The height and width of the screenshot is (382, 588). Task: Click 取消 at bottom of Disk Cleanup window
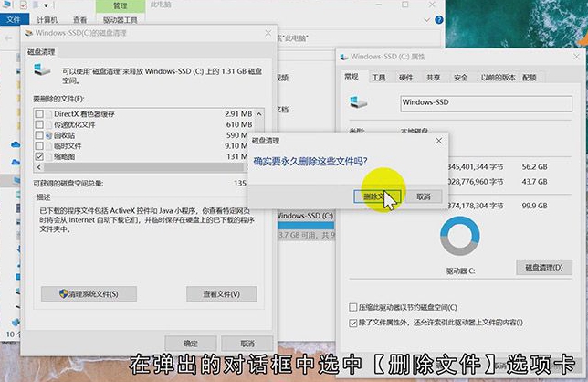(247, 344)
